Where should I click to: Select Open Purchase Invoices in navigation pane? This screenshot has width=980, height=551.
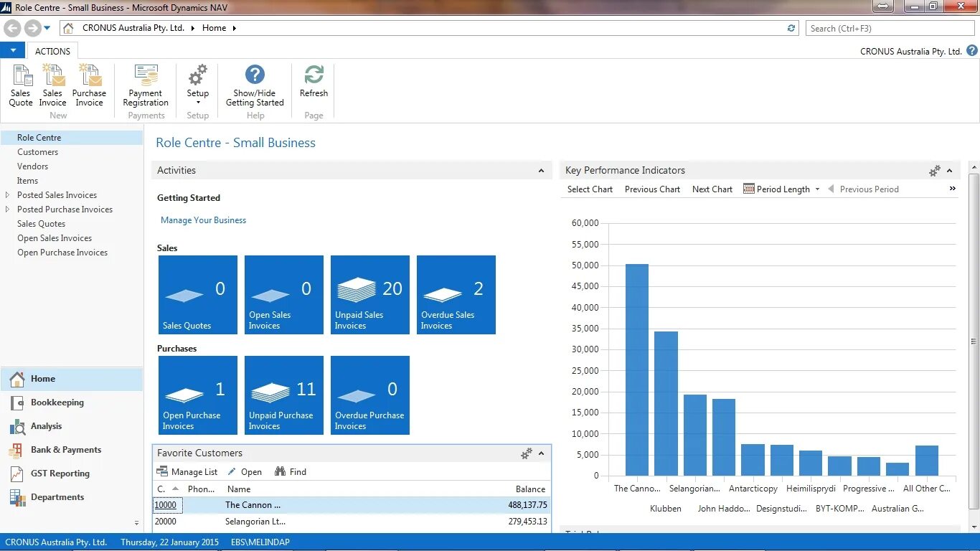pos(62,253)
